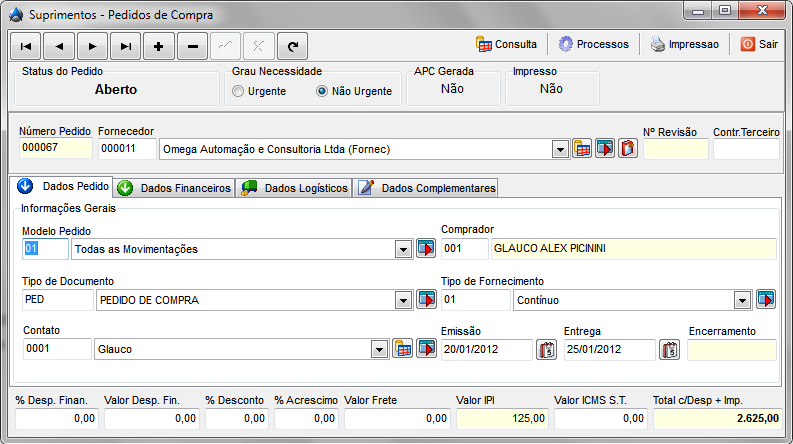
Task: Click the % Desconto input field
Action: (237, 419)
